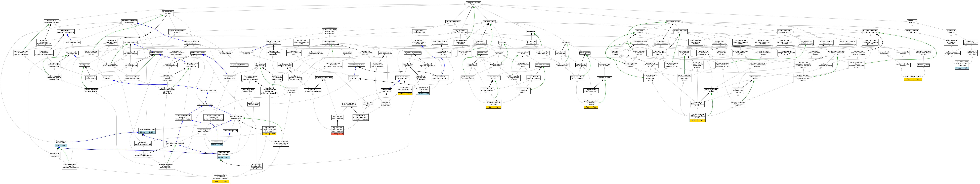This screenshot has height=184, width=980.
Task: Select the 'synapse organization' node box
Action: click(356, 65)
